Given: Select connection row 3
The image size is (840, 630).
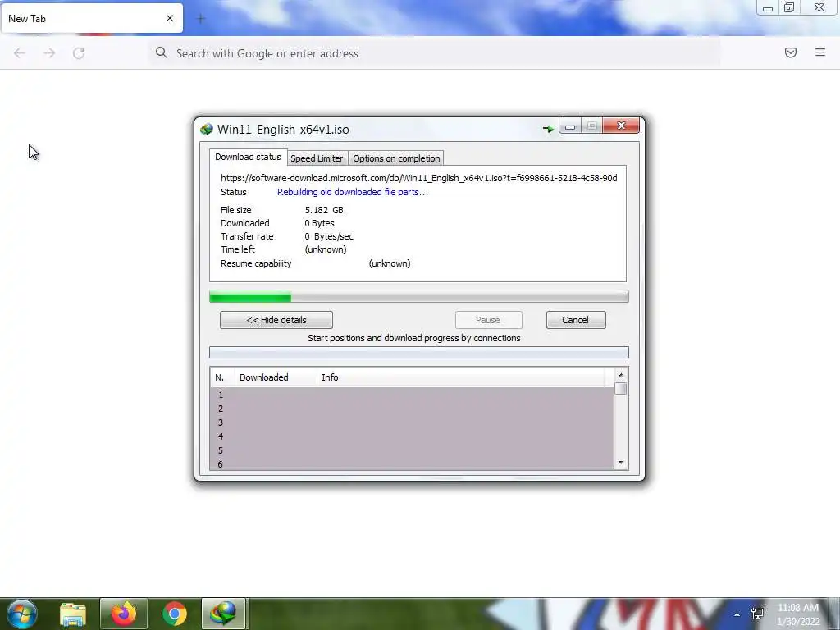Looking at the screenshot, I should click(412, 422).
